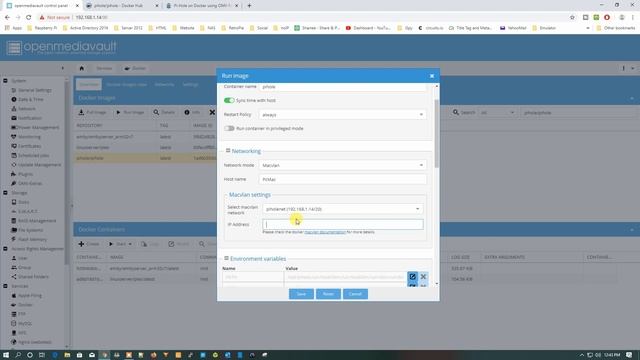Click the Host name input field

pos(343,179)
